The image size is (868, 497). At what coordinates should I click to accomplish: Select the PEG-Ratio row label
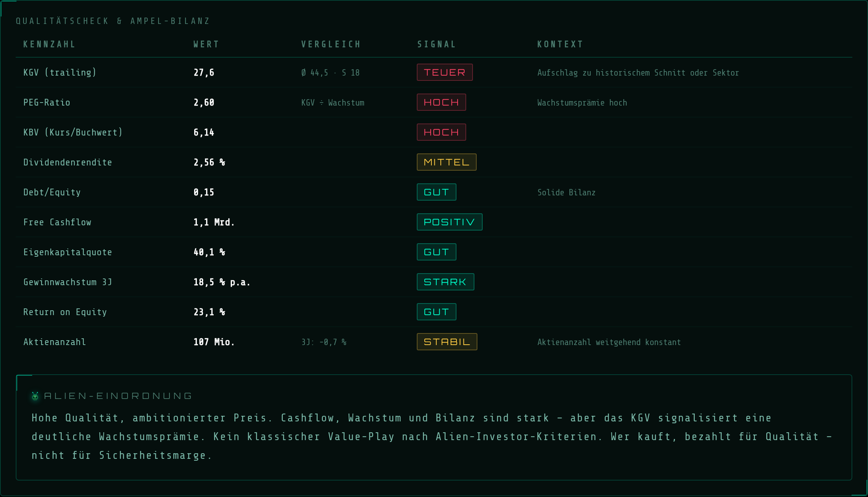(x=47, y=102)
